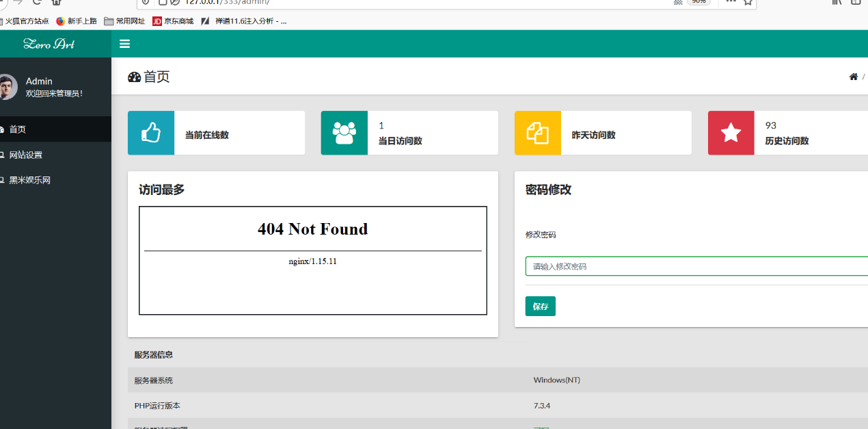Click the Zero Art logo
Screen dimensions: 868x429
pyautogui.click(x=49, y=44)
